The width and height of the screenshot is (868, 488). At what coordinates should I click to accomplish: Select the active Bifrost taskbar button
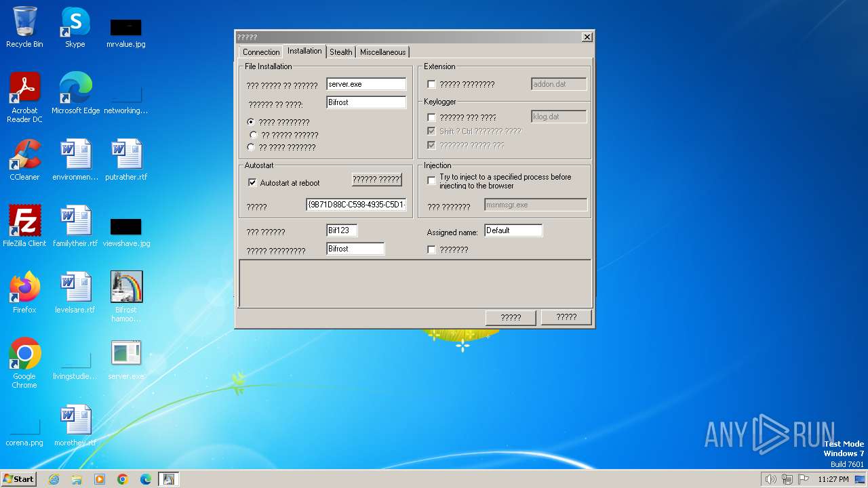click(169, 479)
